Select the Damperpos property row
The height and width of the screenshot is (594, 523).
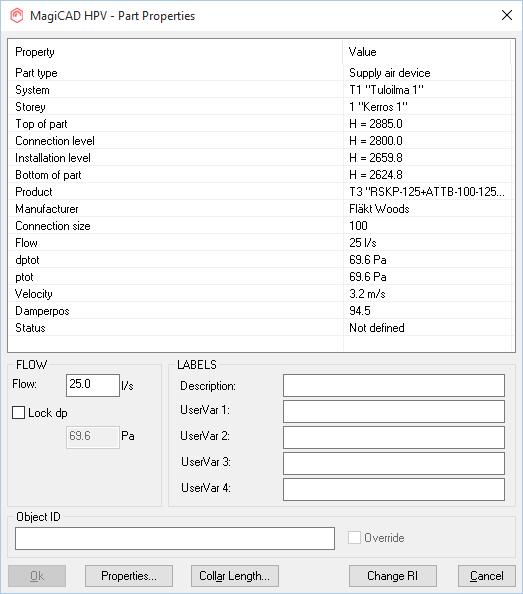point(260,311)
